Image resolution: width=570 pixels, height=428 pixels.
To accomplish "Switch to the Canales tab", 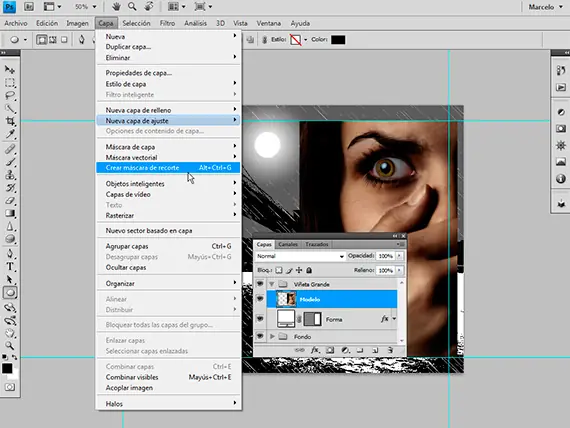I will (288, 244).
